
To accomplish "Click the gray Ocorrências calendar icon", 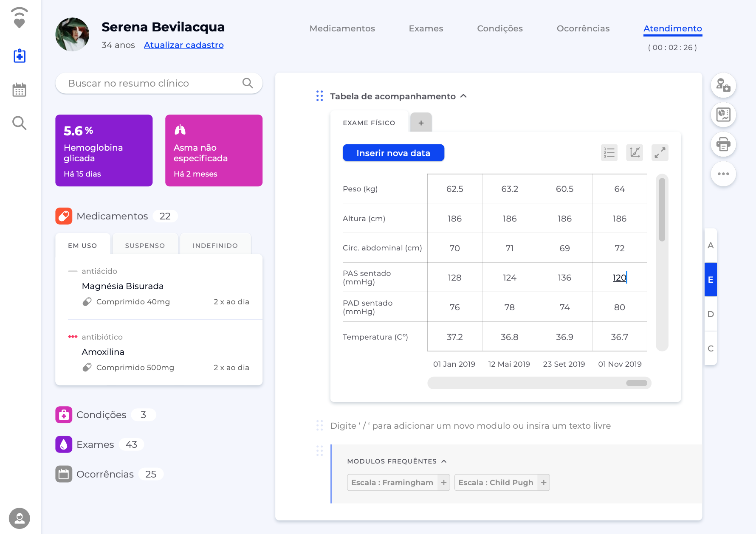I will click(64, 474).
